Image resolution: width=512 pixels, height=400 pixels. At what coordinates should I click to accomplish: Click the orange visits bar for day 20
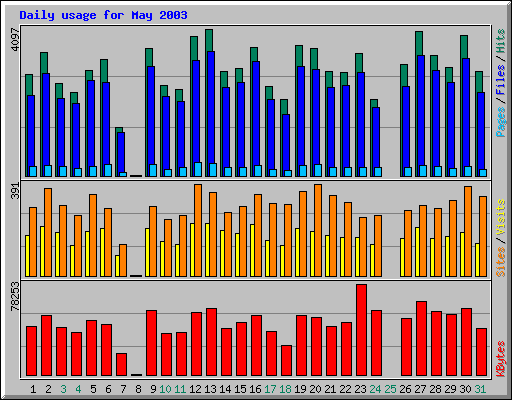[318, 230]
